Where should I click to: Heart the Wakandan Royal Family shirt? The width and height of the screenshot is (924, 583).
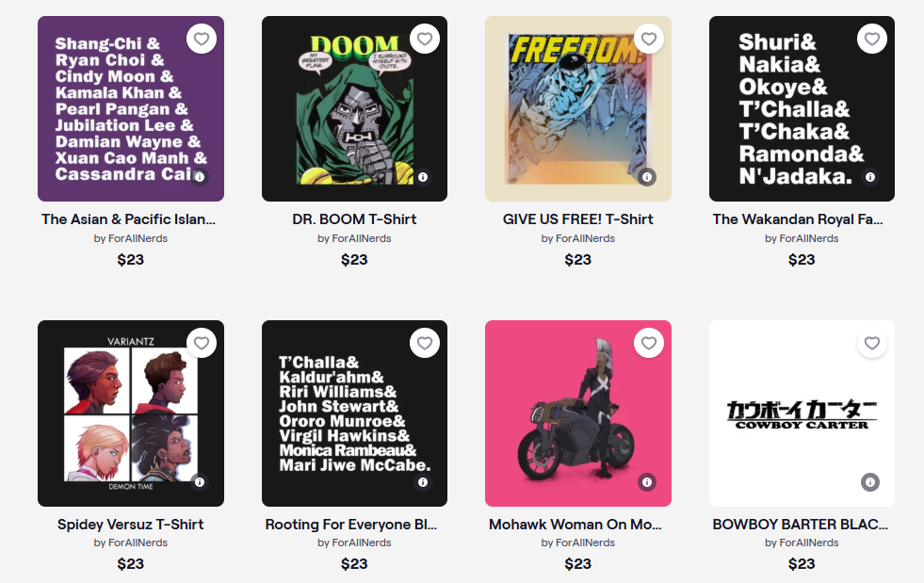click(872, 39)
